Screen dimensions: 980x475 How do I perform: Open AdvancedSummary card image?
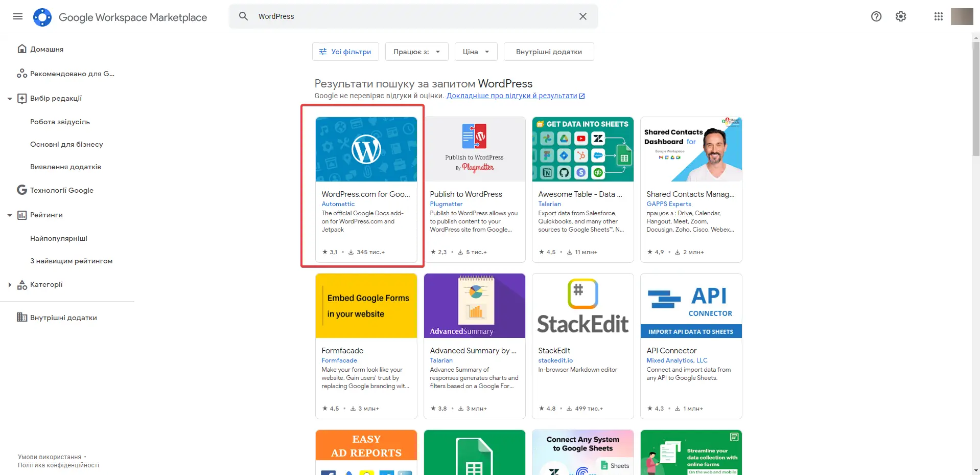pos(475,306)
